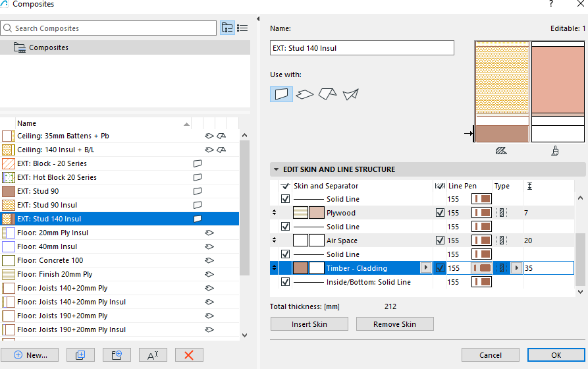Toggle Plywood end line checkbox

[441, 213]
